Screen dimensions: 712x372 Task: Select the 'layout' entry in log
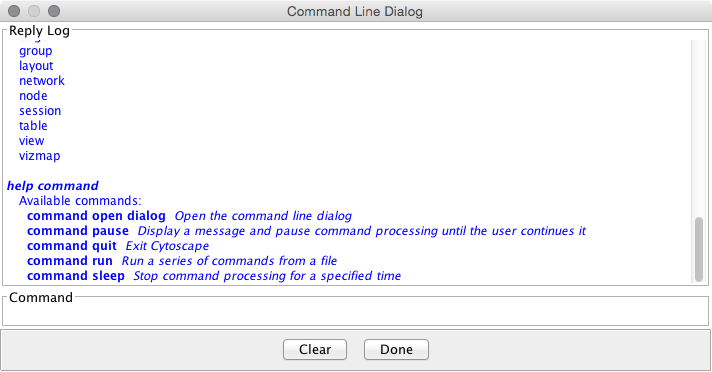point(36,66)
